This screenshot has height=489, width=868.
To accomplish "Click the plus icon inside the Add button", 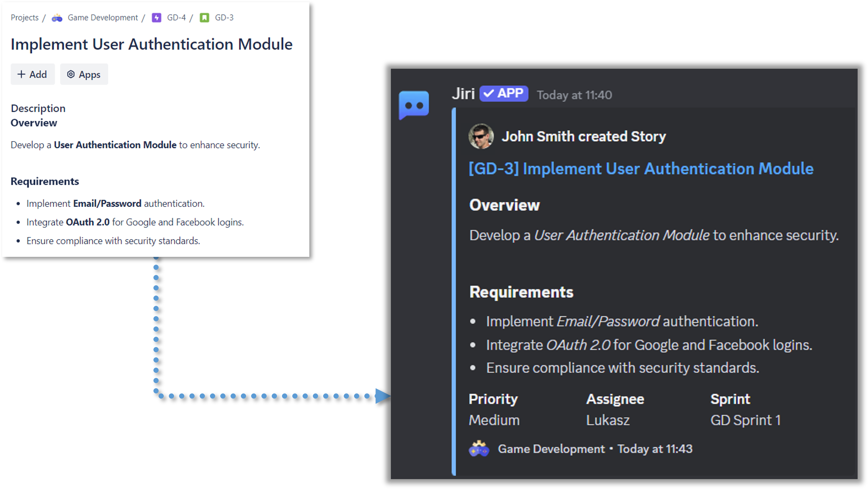I will (x=21, y=74).
